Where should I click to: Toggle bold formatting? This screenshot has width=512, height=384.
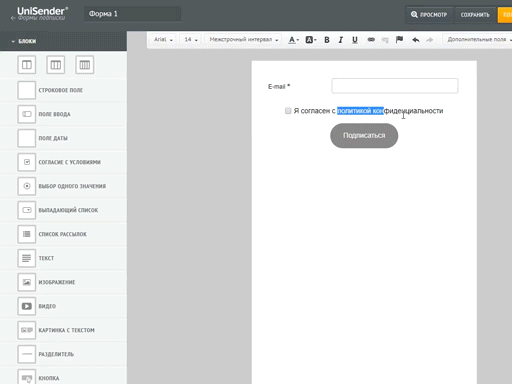tap(327, 40)
